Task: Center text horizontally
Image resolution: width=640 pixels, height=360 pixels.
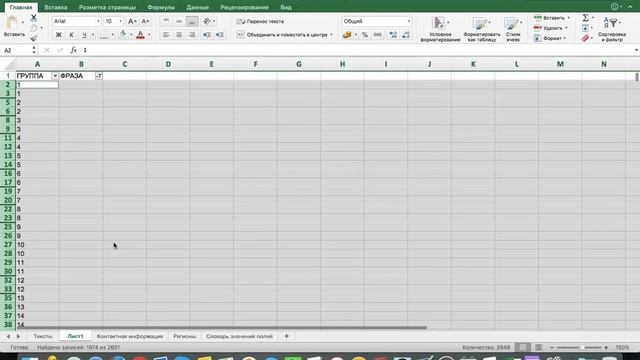Action: (x=179, y=35)
